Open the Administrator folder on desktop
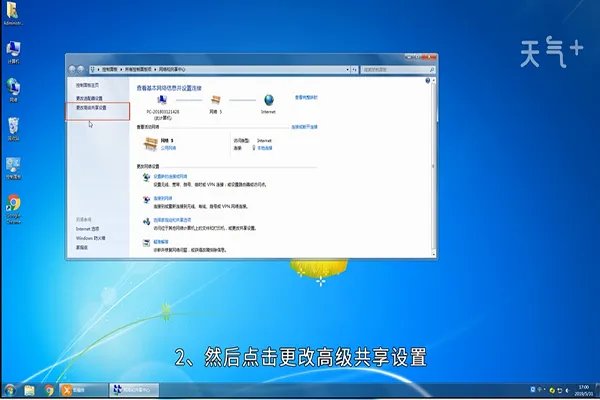Viewport: 600px width, 400px height. pos(13,13)
